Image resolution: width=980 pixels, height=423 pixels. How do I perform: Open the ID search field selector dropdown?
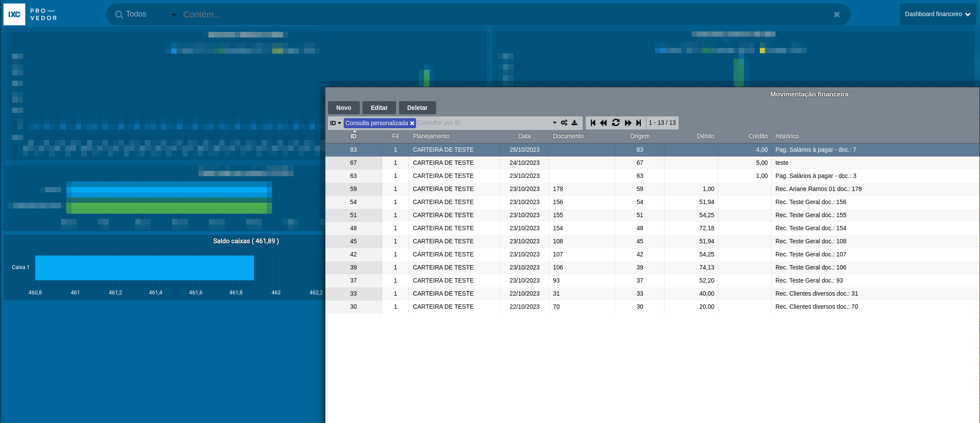coord(335,123)
